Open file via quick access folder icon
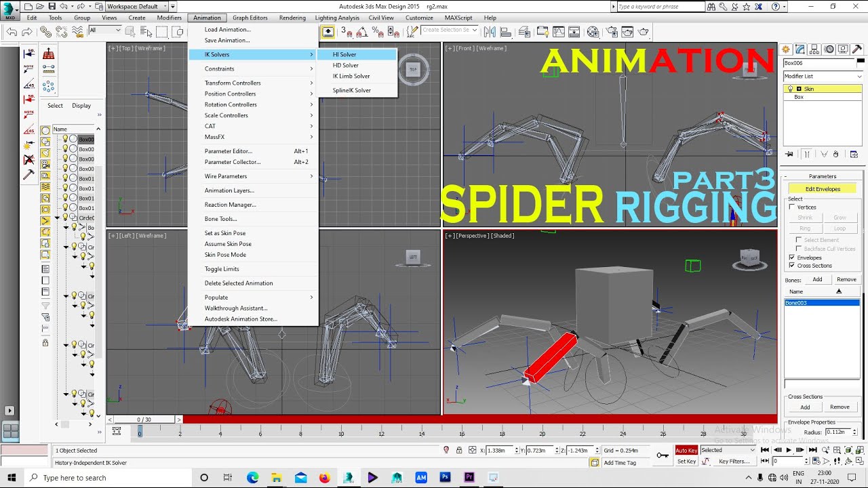The image size is (868, 488). 40,6
